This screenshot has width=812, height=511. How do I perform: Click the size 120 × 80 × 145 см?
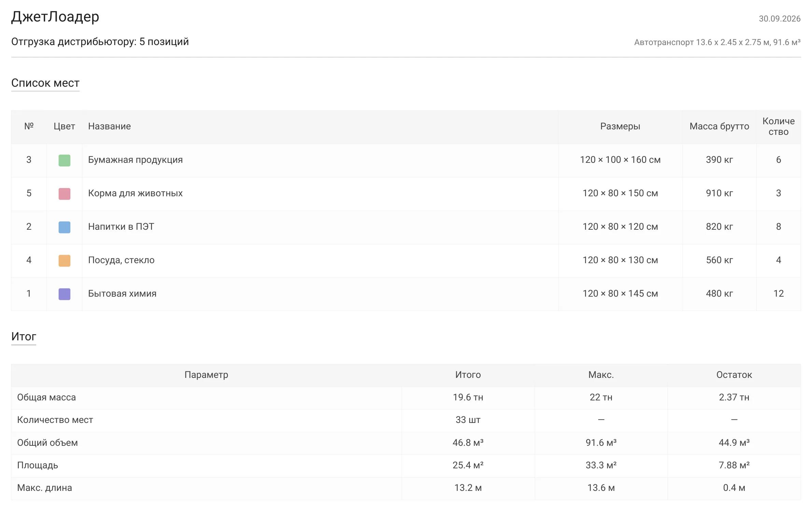click(620, 294)
